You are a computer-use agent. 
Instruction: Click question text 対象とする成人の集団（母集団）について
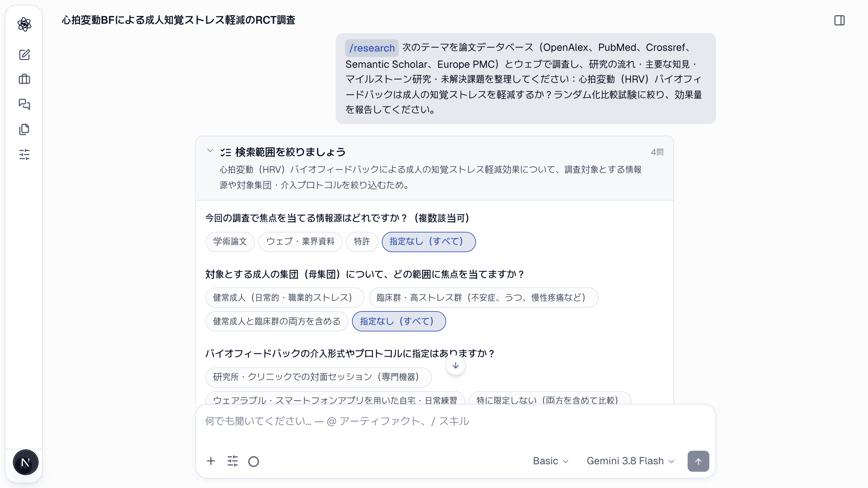pos(365,274)
